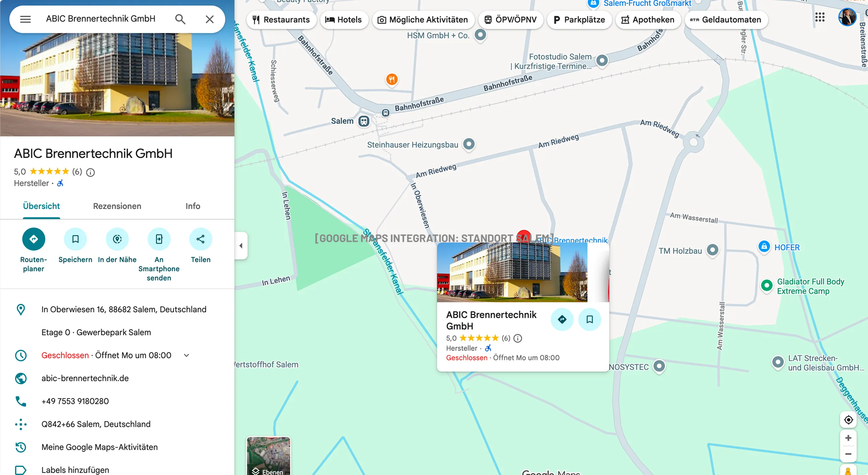
Task: Click the bus stop icon on Bahnhofstraße
Action: [x=385, y=113]
